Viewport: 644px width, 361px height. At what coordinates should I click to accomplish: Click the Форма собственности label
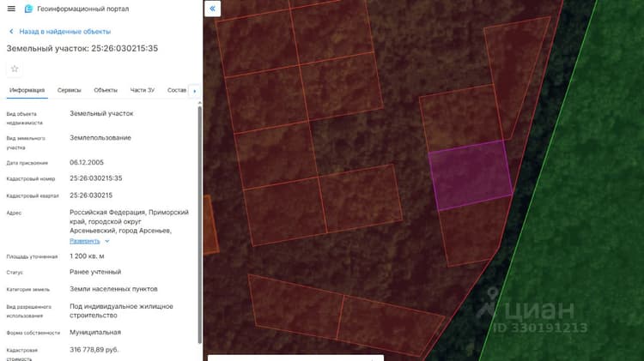click(x=33, y=333)
